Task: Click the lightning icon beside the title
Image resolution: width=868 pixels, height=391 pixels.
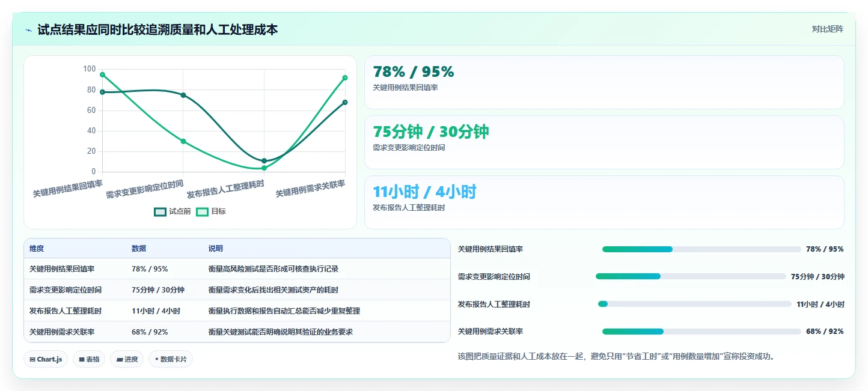Action: [x=29, y=30]
